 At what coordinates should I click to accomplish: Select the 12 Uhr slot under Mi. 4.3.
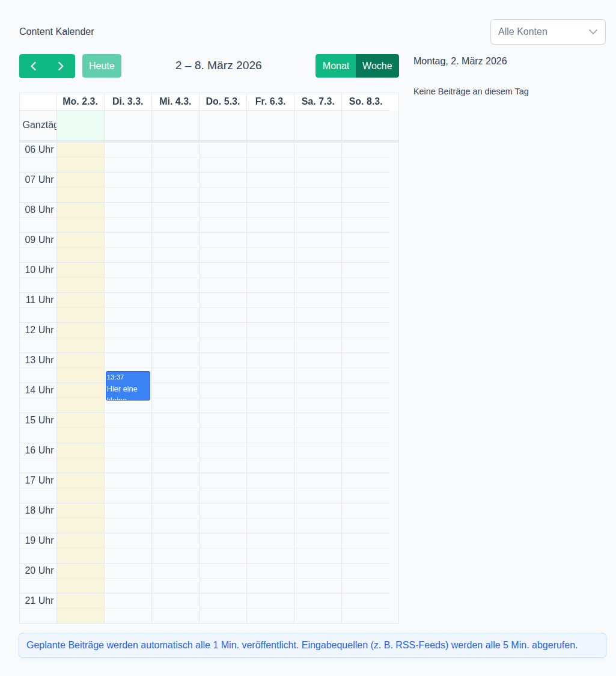pos(175,337)
